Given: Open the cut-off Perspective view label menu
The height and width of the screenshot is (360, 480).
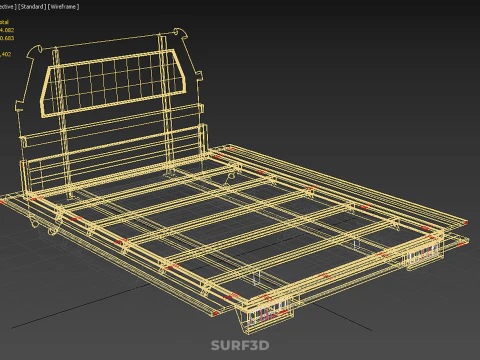Looking at the screenshot, I should tap(7, 7).
